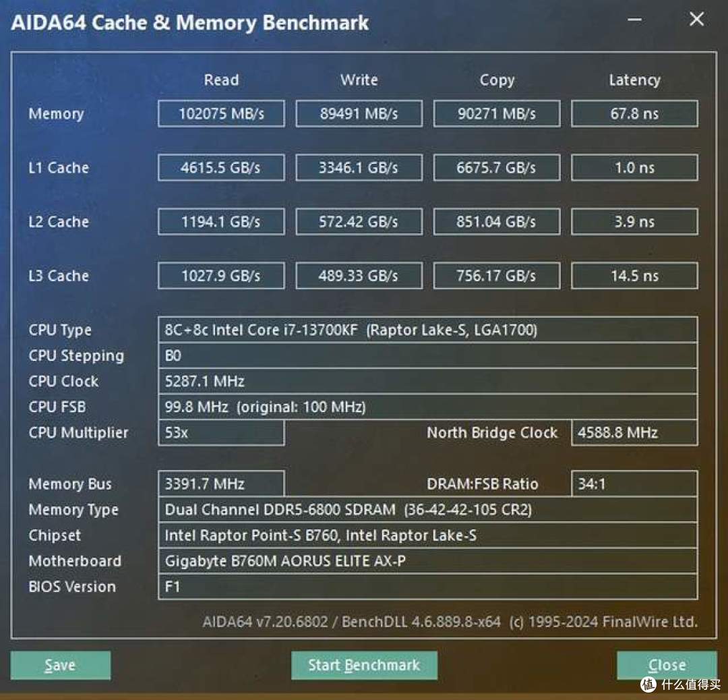
Task: Select the L2 Cache Write value 572.42 GB/s
Action: point(359,221)
